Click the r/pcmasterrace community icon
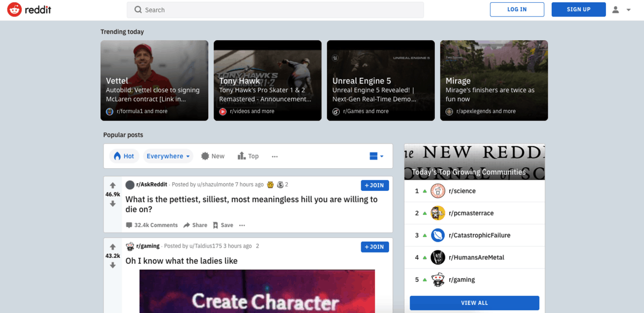The image size is (644, 313). [438, 213]
